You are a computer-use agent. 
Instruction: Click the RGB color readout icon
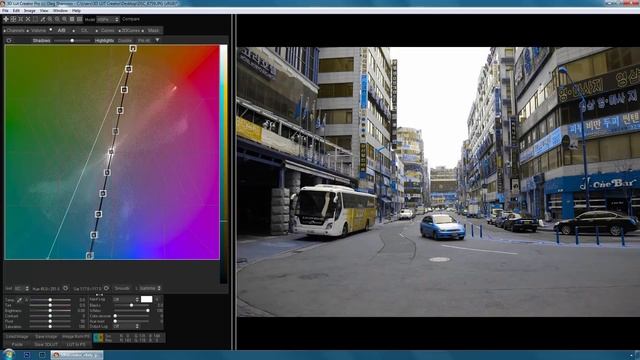[98, 338]
